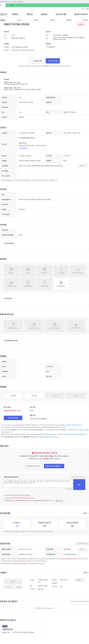
Task: Toggle the 열람차단 block button
Action: pyautogui.click(x=18, y=587)
